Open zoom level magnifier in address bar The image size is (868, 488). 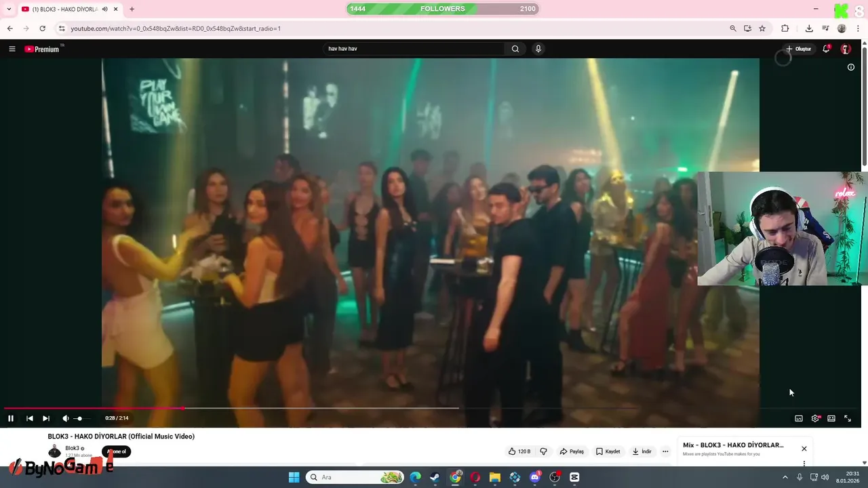point(733,28)
